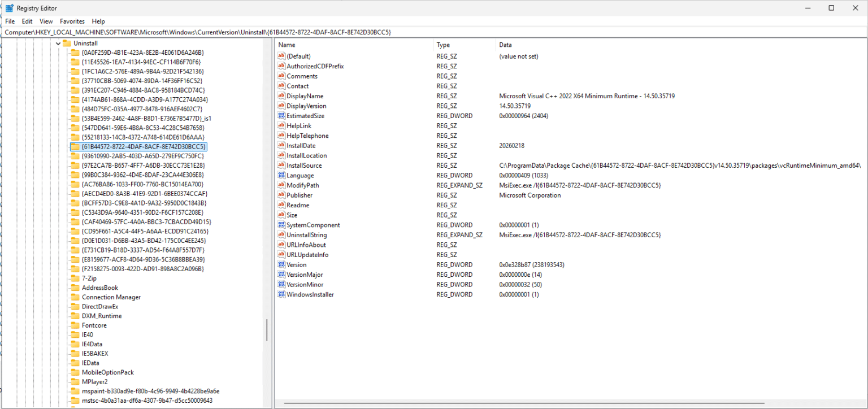
Task: Click the Type column header
Action: (465, 45)
